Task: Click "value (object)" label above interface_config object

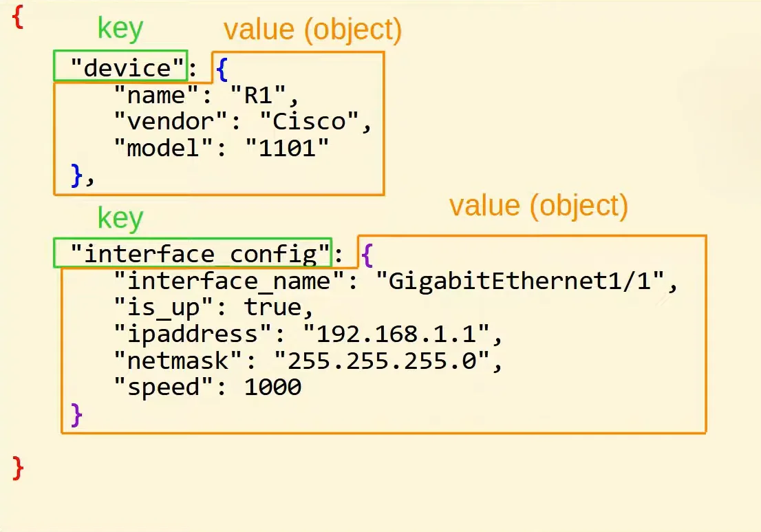Action: pyautogui.click(x=539, y=206)
